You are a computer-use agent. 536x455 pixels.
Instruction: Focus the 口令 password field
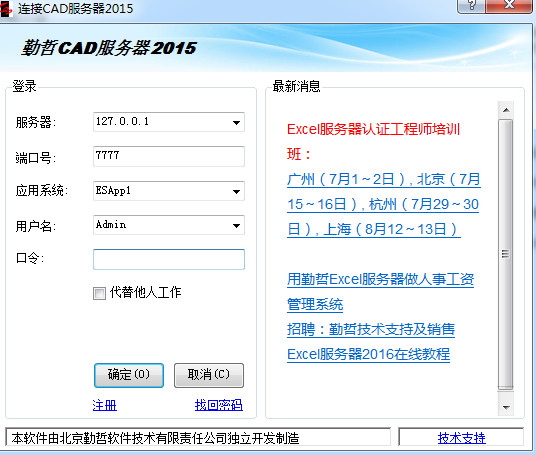(x=169, y=259)
